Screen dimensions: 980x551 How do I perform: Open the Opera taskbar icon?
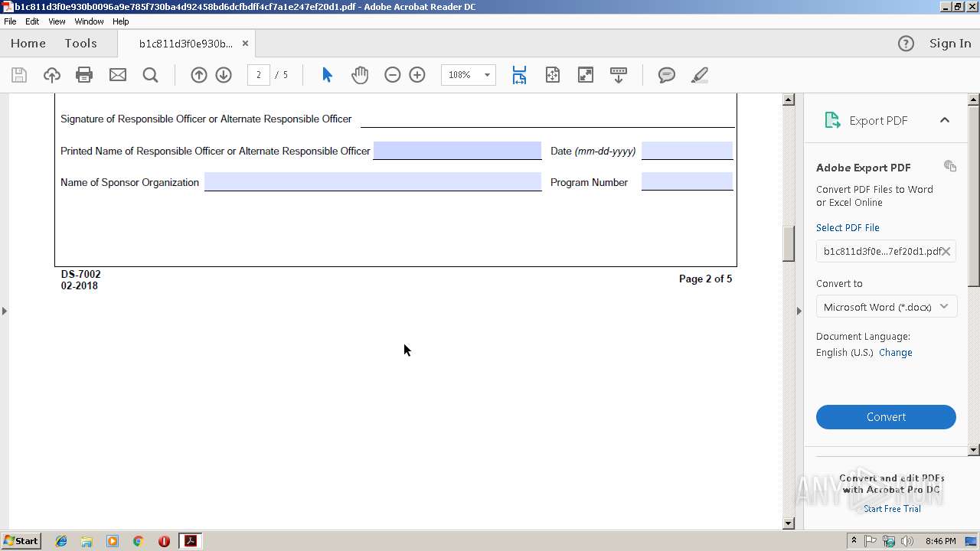point(164,541)
